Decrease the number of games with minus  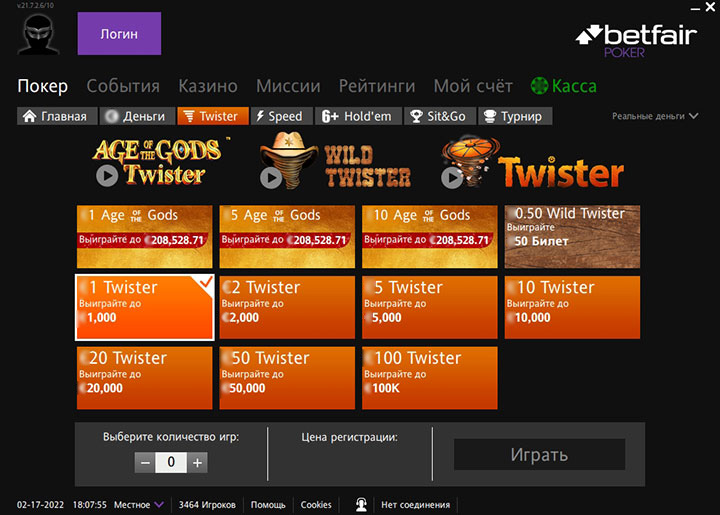(145, 462)
